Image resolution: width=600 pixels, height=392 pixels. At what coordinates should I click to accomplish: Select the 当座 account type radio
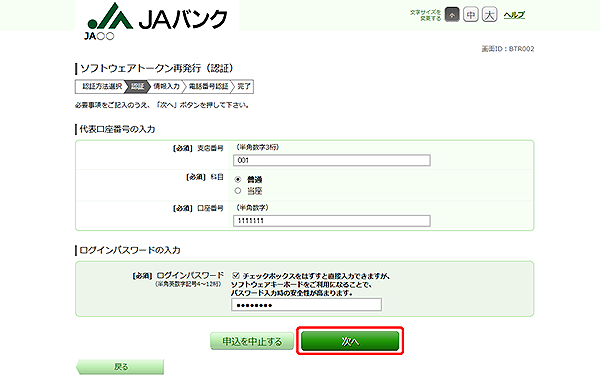point(238,191)
